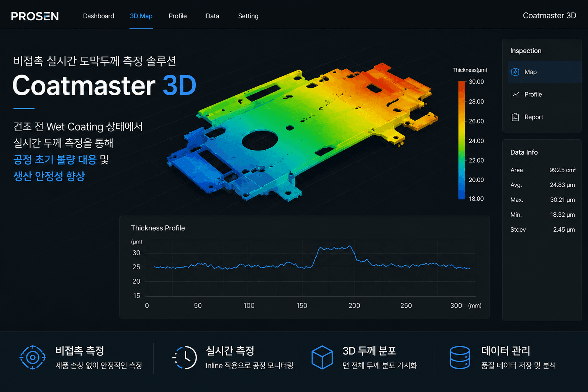Switch to the Profile tab in top navigation

(x=178, y=16)
